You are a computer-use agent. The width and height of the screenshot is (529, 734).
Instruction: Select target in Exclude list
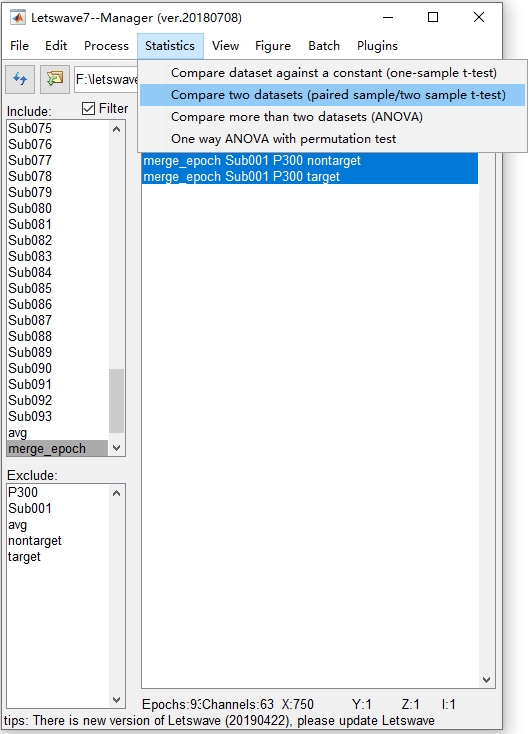[58, 557]
